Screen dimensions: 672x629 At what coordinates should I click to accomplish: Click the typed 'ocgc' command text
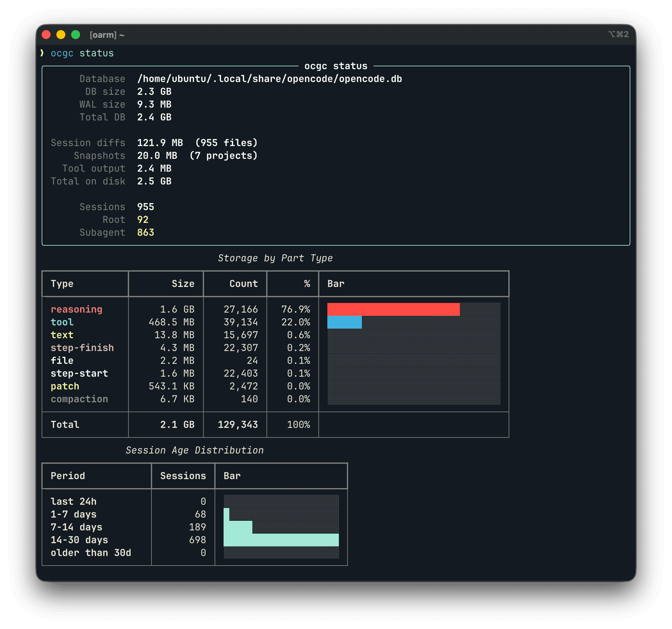(x=62, y=53)
